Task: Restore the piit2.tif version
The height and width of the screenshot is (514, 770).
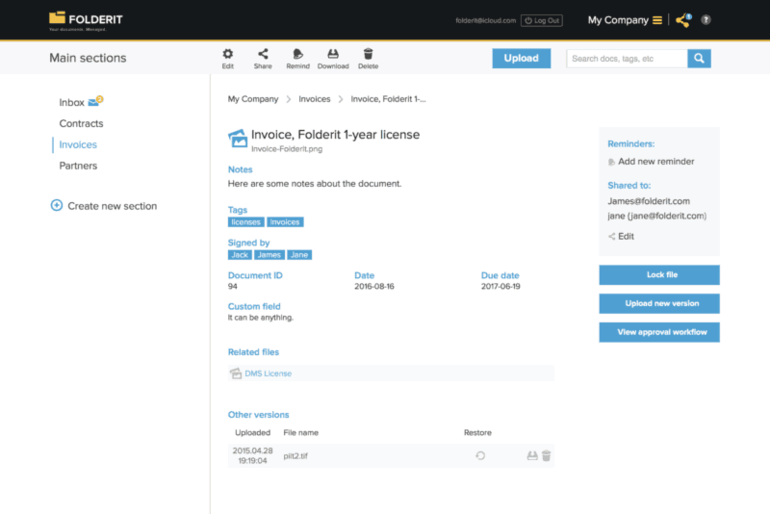Action: [x=480, y=456]
